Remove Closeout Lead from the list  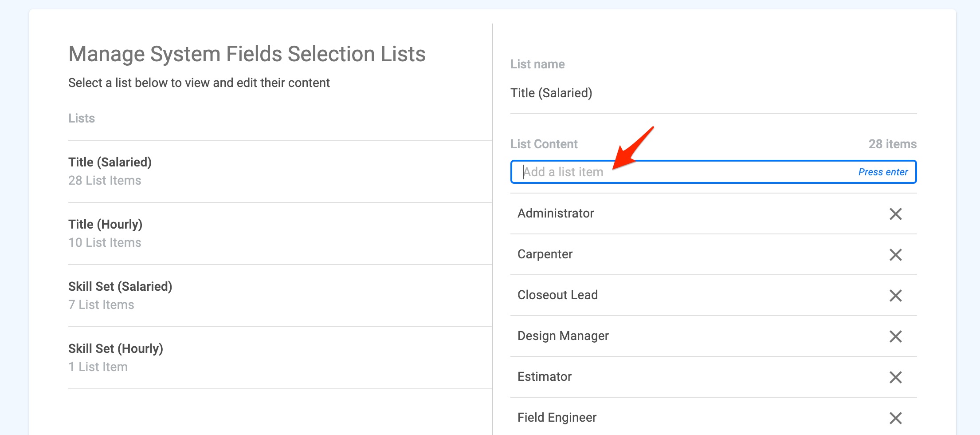coord(895,296)
